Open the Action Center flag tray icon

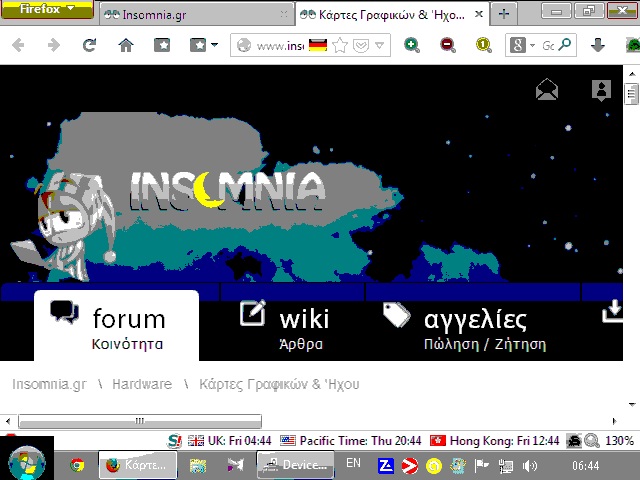point(482,466)
